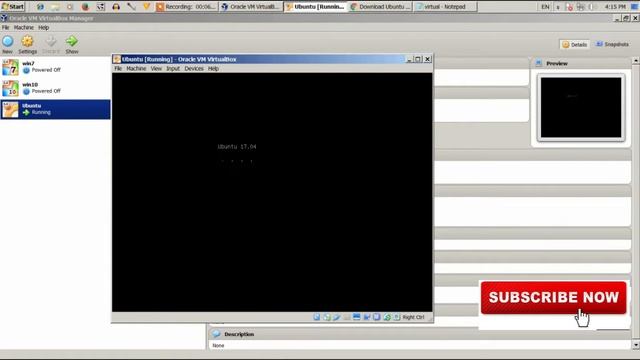
Task: Click Preview section header label
Action: click(557, 63)
